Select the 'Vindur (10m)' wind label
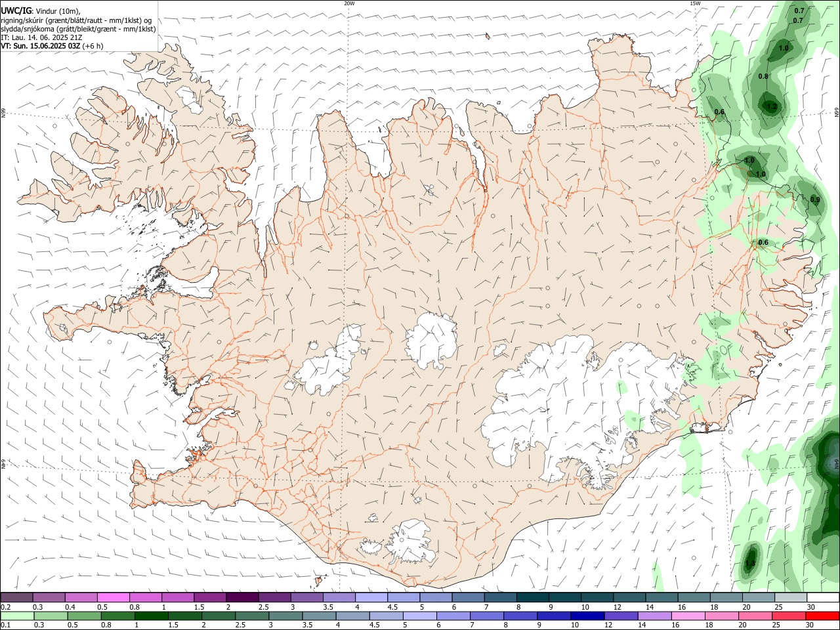 [x=58, y=11]
